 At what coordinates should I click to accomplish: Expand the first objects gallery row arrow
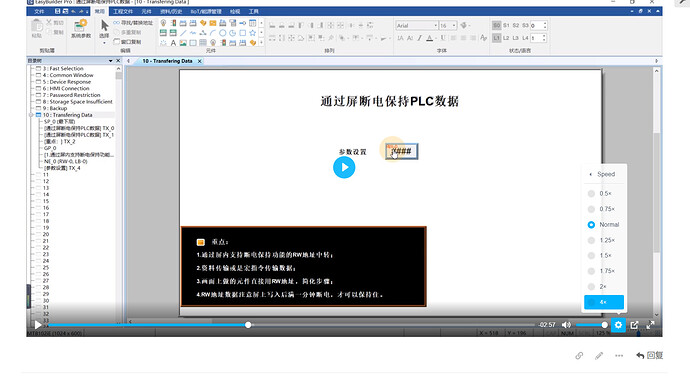click(261, 22)
